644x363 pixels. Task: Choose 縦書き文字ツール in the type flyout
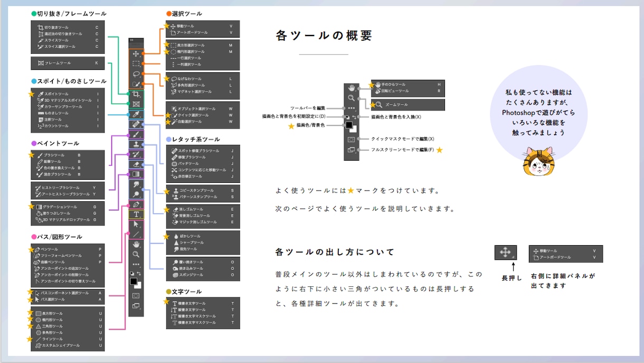click(x=189, y=310)
